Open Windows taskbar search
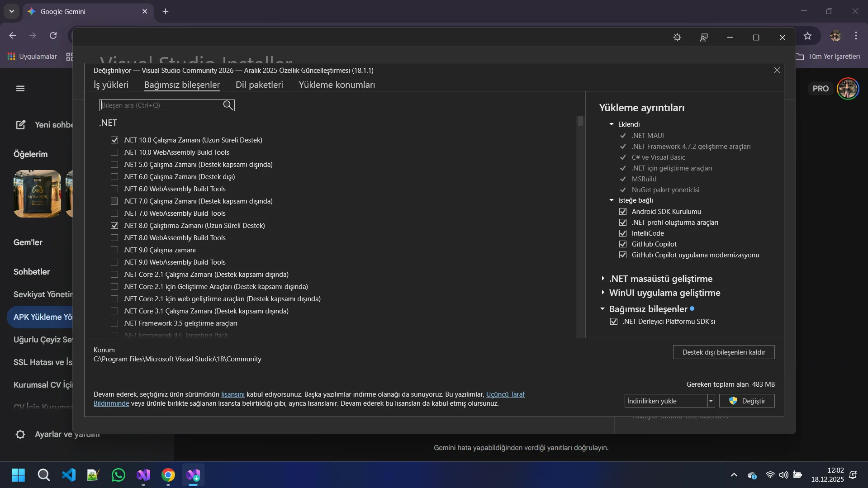 [x=43, y=475]
